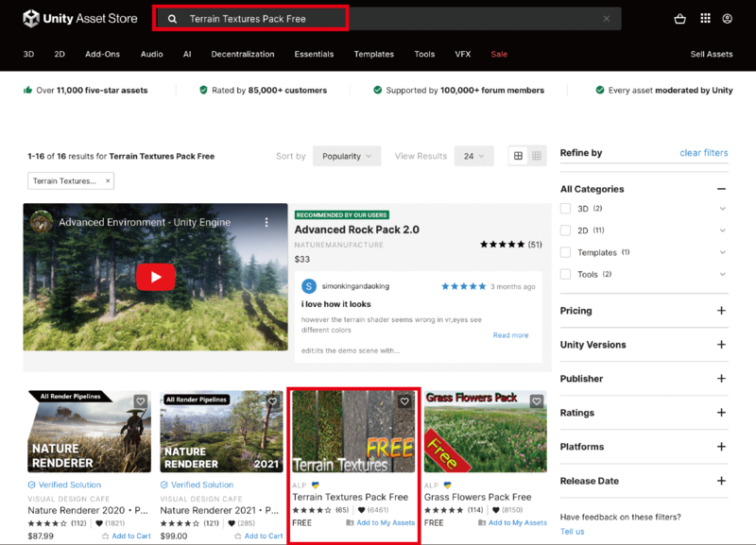Open the Templates menu
The image size is (756, 545).
373,54
